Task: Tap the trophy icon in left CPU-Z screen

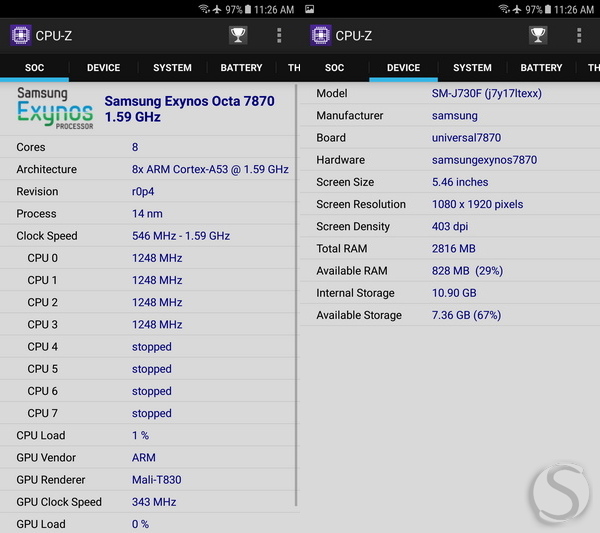Action: click(238, 36)
